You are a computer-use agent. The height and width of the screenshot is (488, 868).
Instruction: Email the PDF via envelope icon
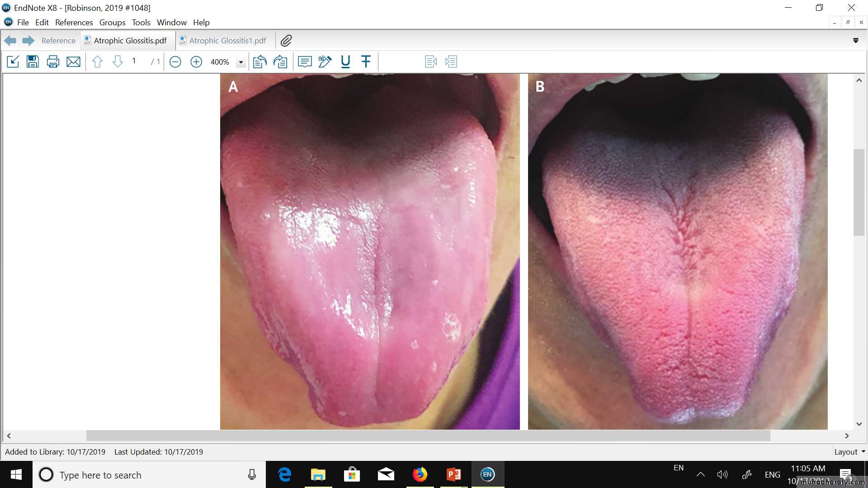point(73,62)
